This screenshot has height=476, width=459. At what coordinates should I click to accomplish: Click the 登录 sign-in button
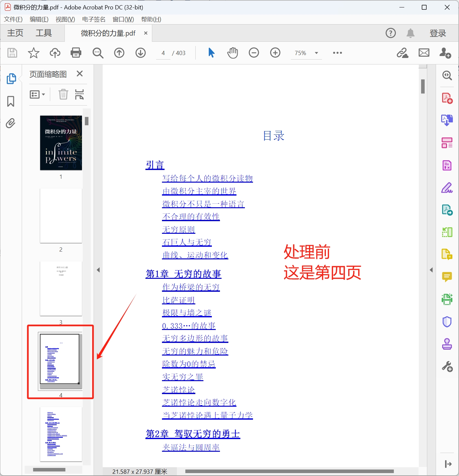pyautogui.click(x=438, y=33)
